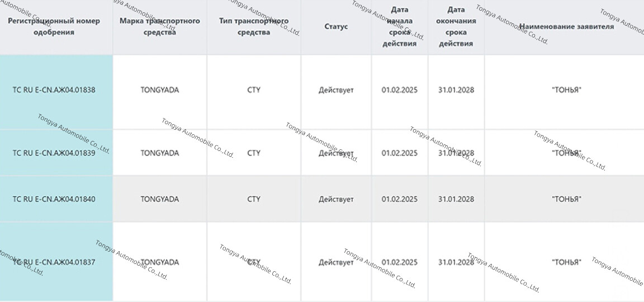This screenshot has width=644, height=302.
Task: Click the 'Действует' status in the 01839 row
Action: click(x=336, y=153)
